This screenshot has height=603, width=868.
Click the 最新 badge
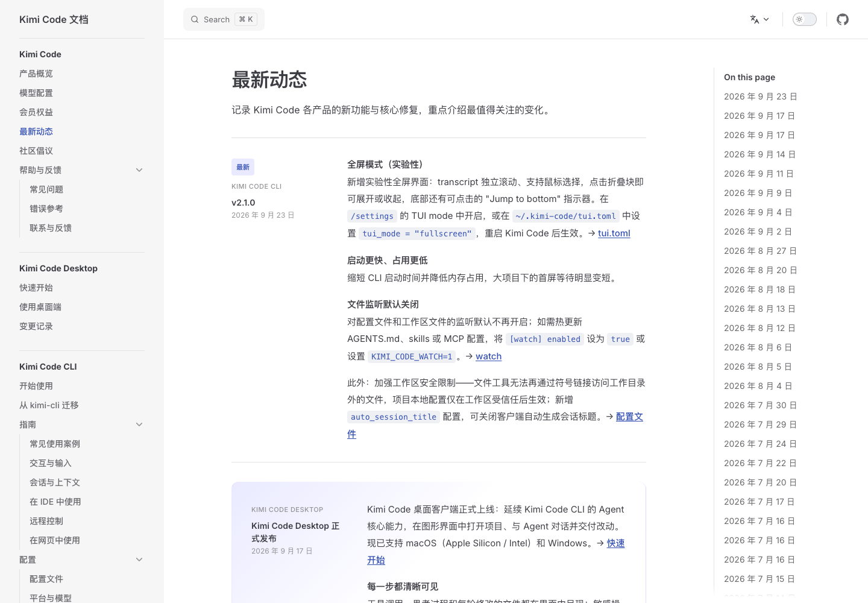click(x=243, y=167)
